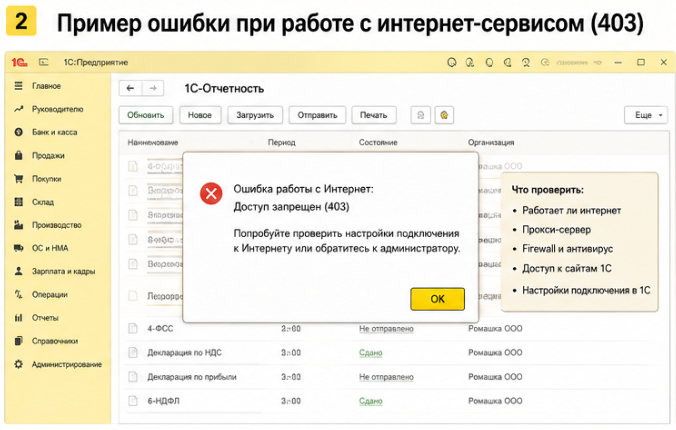Click OK in the error dialog

[x=438, y=299]
